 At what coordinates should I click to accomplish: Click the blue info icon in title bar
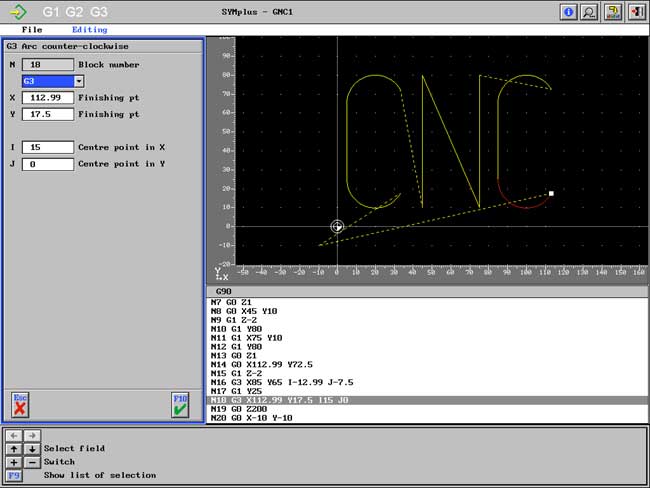[570, 12]
